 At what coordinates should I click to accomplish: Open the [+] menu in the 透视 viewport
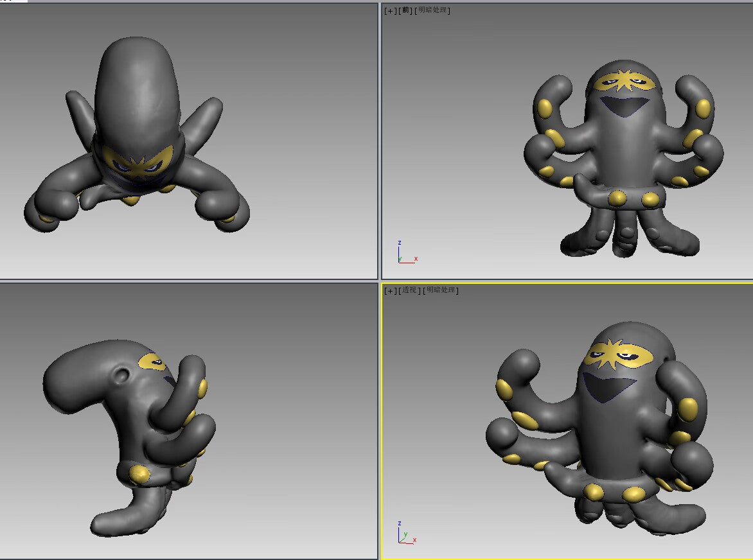coord(391,291)
